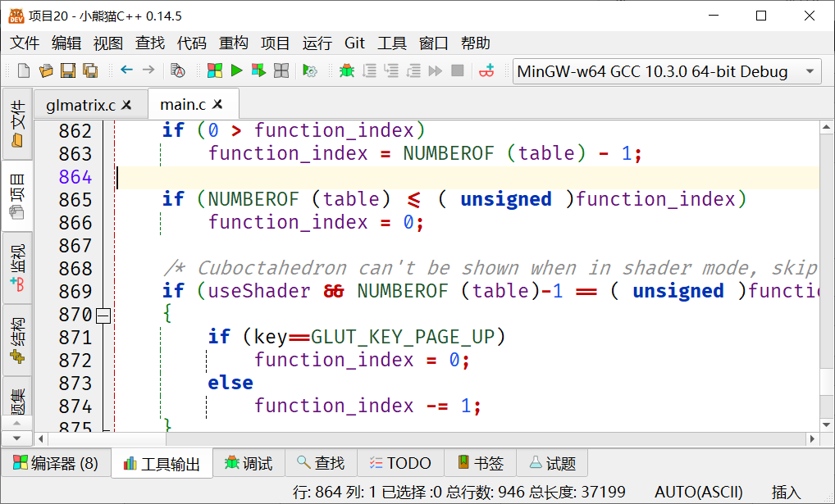Start debugging with the green bug icon
Screen dimensions: 835x504
click(347, 70)
